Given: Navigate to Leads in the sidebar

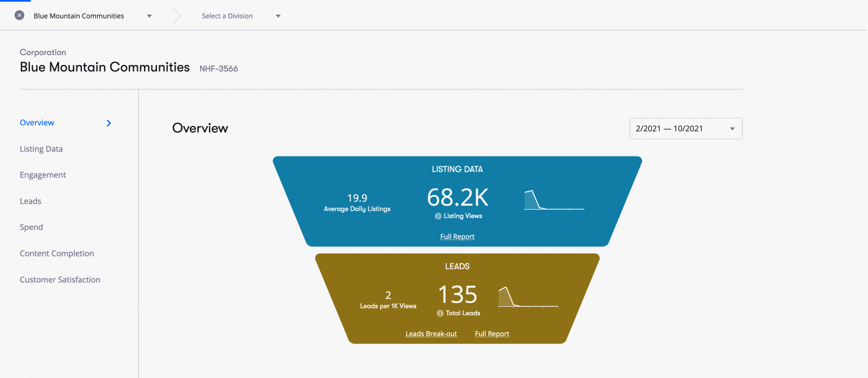Looking at the screenshot, I should coord(30,201).
